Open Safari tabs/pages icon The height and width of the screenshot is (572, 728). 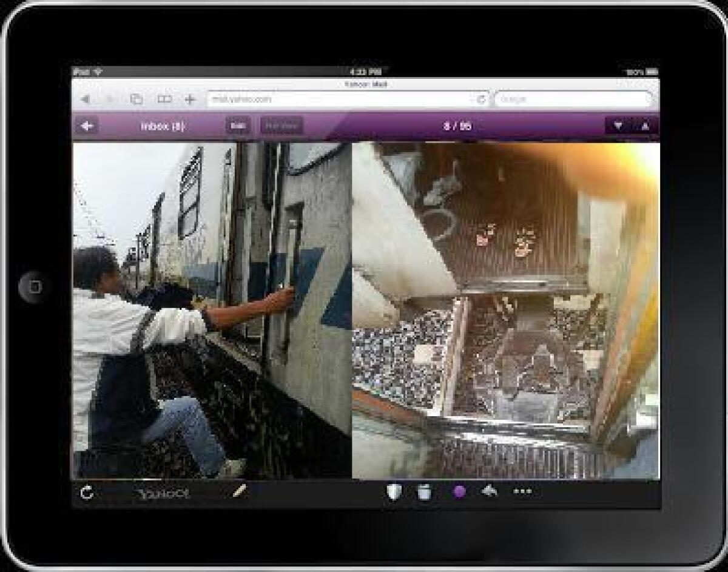(137, 99)
